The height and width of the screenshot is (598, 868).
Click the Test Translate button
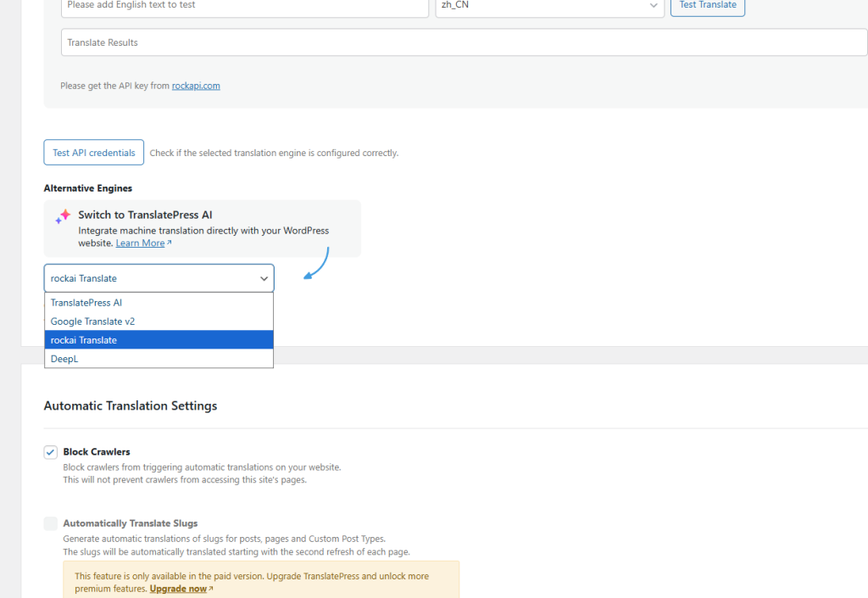point(707,5)
